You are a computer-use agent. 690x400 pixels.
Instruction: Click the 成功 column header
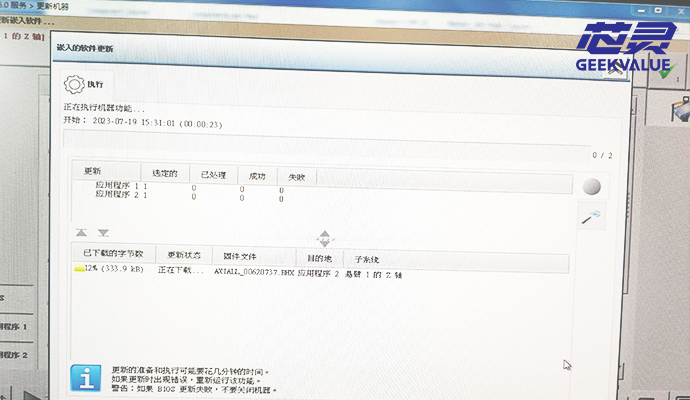tap(258, 176)
